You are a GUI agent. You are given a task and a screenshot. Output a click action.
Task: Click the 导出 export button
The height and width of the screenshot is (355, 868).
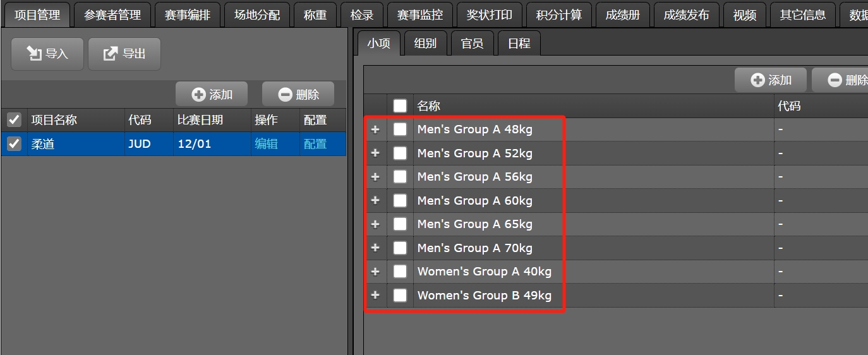tap(124, 54)
